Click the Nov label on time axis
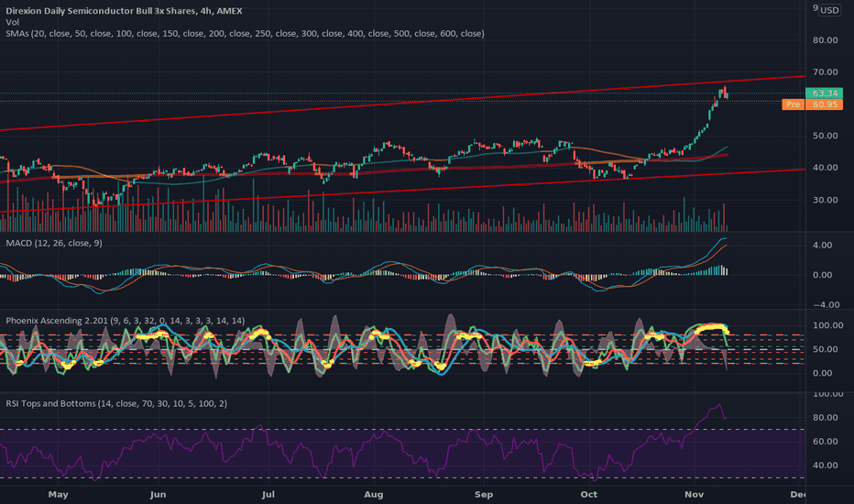Viewport: 854px width, 504px height. pos(695,495)
